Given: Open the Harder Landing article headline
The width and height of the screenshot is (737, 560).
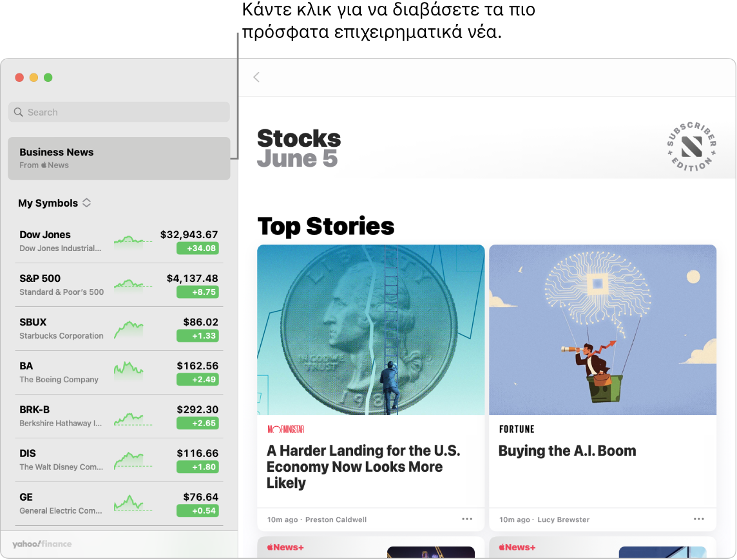Looking at the screenshot, I should tap(363, 467).
